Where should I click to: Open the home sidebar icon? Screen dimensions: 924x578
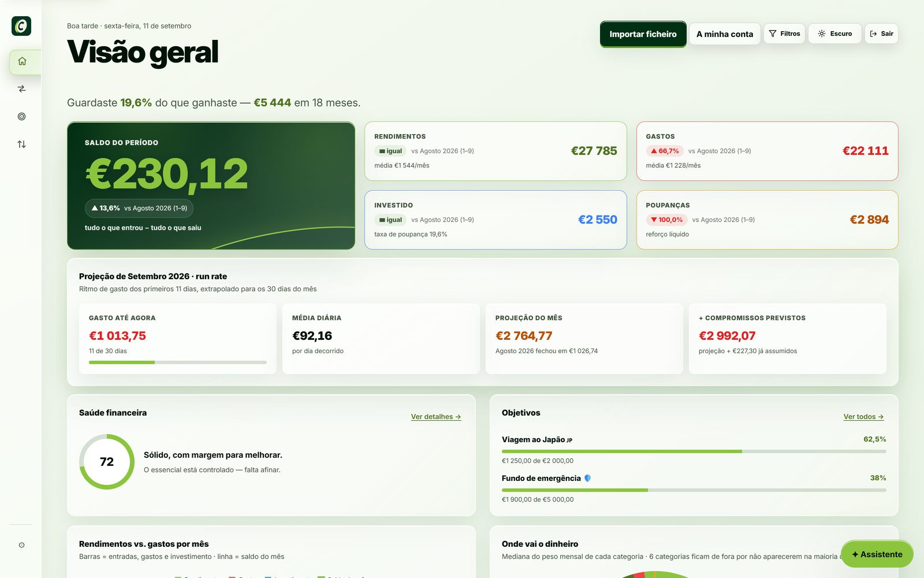click(x=22, y=61)
